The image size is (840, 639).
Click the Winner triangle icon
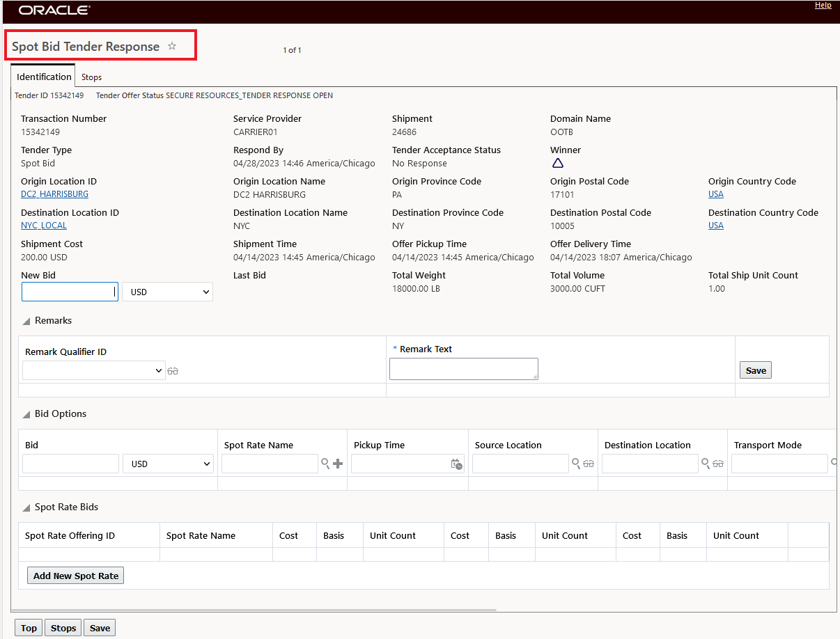[557, 164]
